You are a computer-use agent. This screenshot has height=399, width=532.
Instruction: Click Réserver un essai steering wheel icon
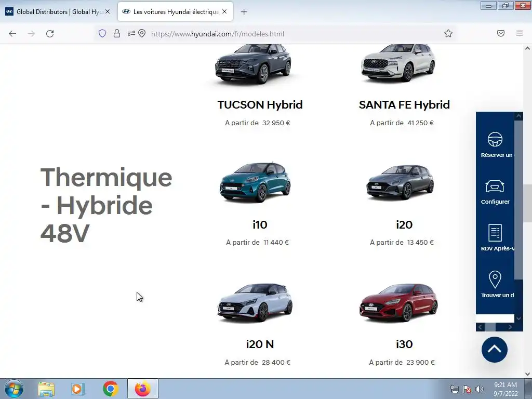coord(495,139)
